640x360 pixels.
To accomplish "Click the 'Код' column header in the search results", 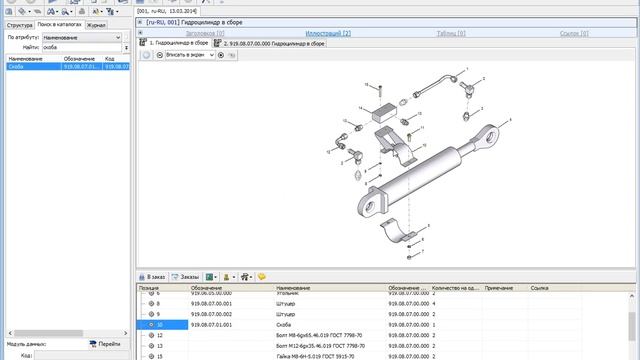I will [116, 59].
